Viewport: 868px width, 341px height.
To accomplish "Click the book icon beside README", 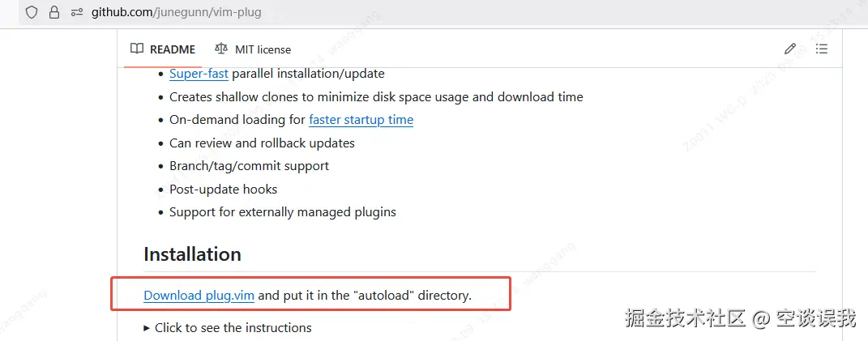I will (x=138, y=49).
